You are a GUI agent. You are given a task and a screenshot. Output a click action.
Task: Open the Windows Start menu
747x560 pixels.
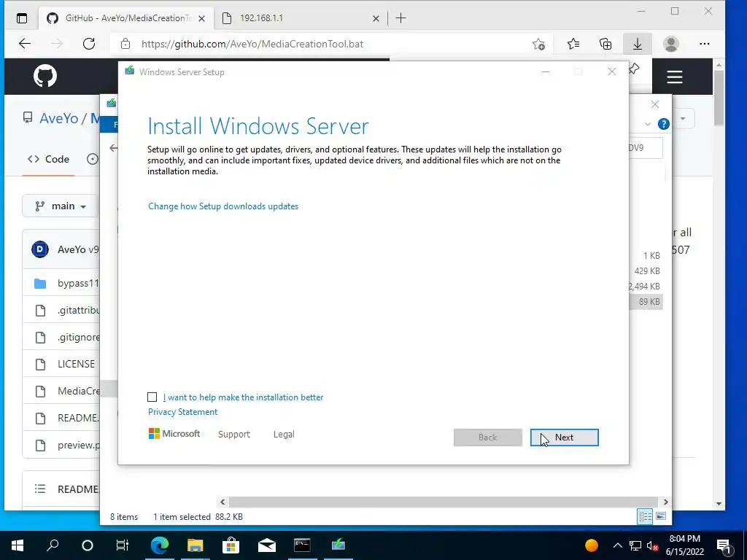pyautogui.click(x=18, y=545)
